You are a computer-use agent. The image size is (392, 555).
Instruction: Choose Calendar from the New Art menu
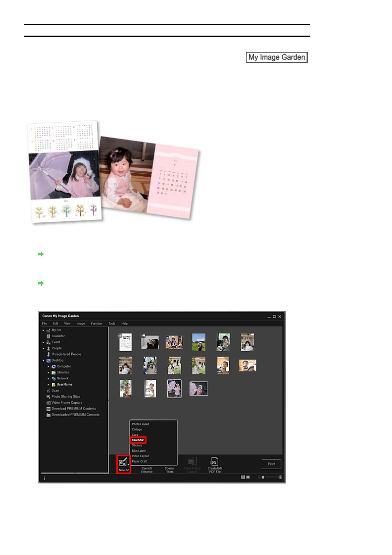(138, 440)
